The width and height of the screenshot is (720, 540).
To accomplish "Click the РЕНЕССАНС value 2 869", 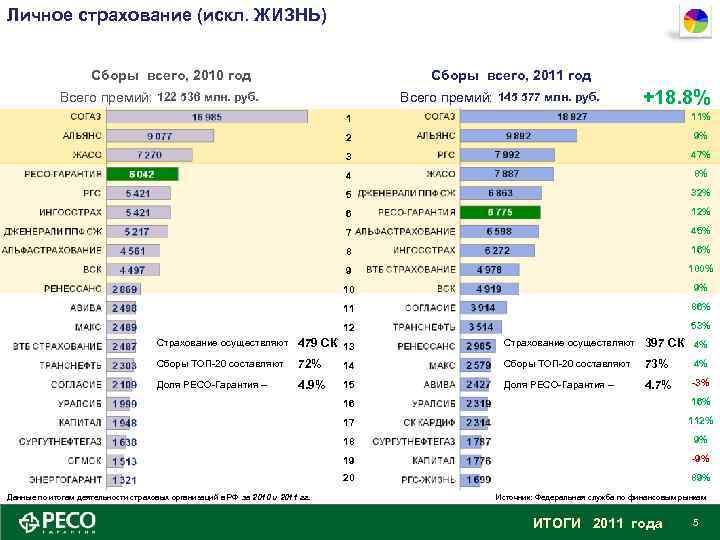I will pos(124,289).
